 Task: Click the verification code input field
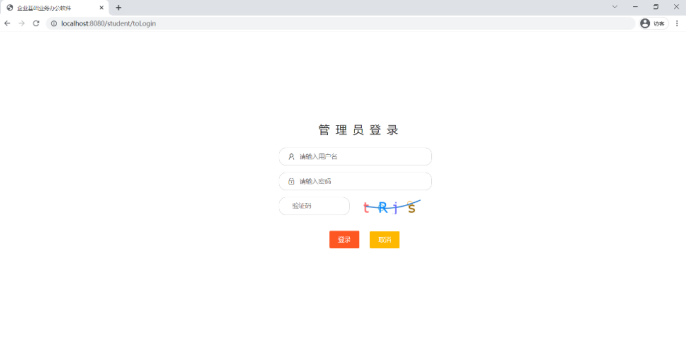coord(314,206)
